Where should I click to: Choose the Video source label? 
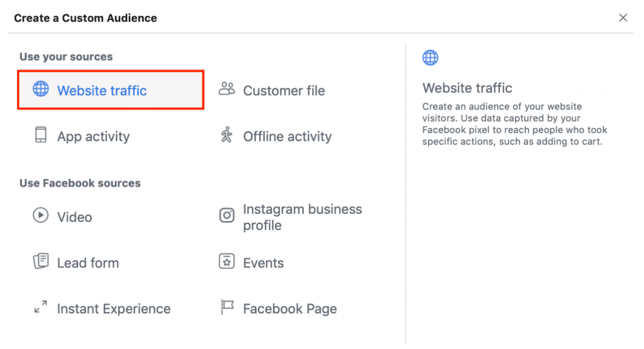tap(74, 217)
